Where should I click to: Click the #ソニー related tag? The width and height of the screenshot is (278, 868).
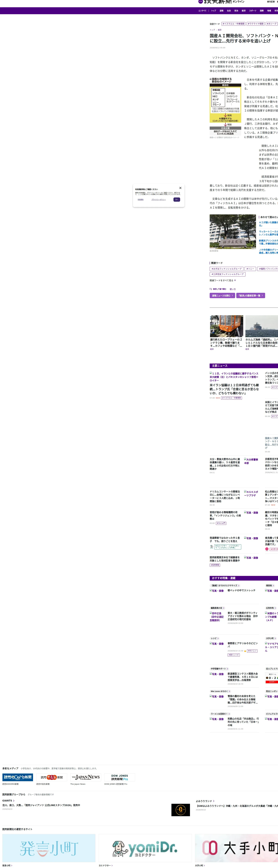(250, 269)
